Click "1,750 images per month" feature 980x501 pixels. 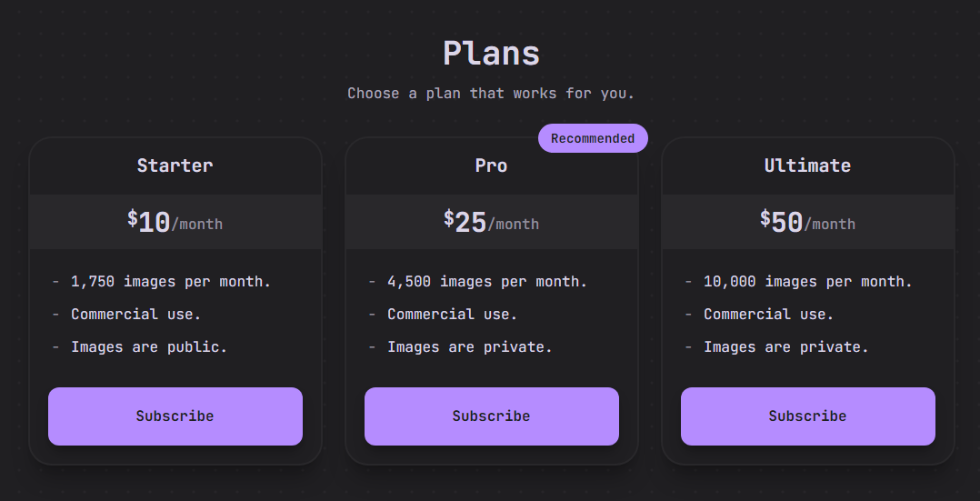[x=171, y=282]
